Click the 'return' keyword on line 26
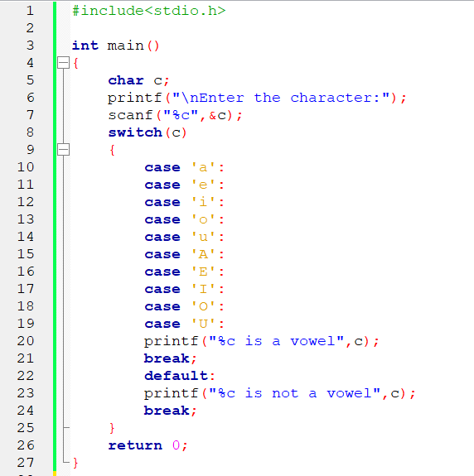Image resolution: width=474 pixels, height=476 pixels. point(135,445)
